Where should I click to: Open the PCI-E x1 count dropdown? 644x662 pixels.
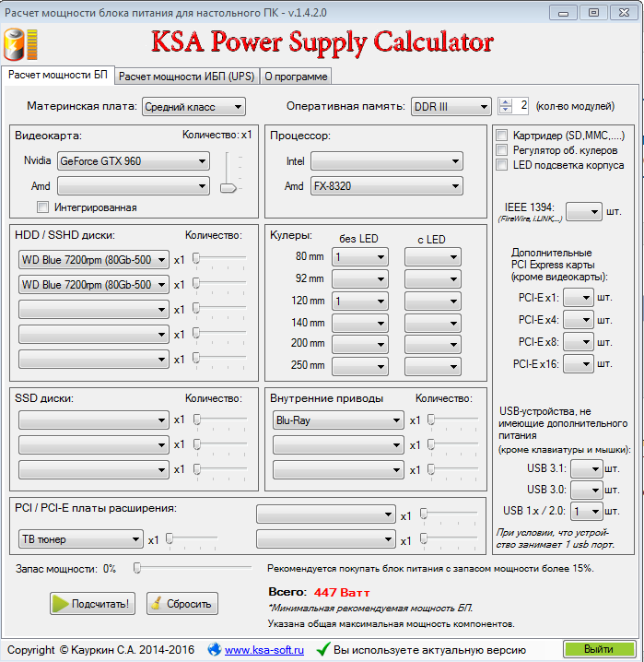coord(579,298)
